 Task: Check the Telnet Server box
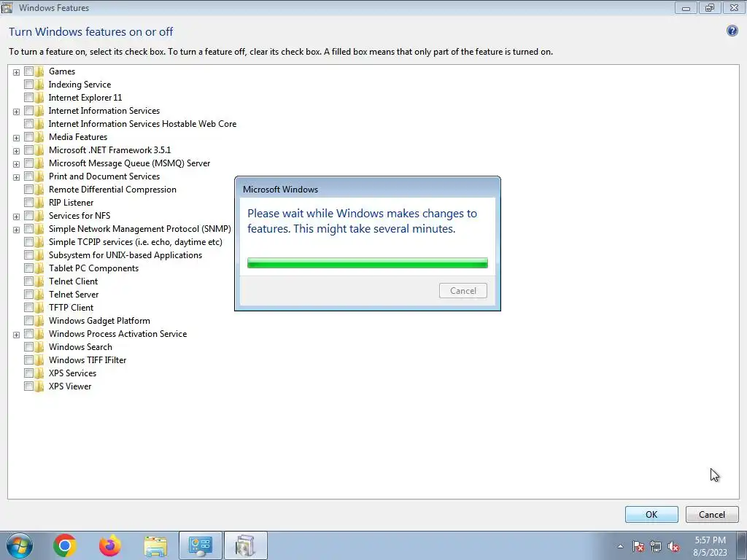click(28, 295)
